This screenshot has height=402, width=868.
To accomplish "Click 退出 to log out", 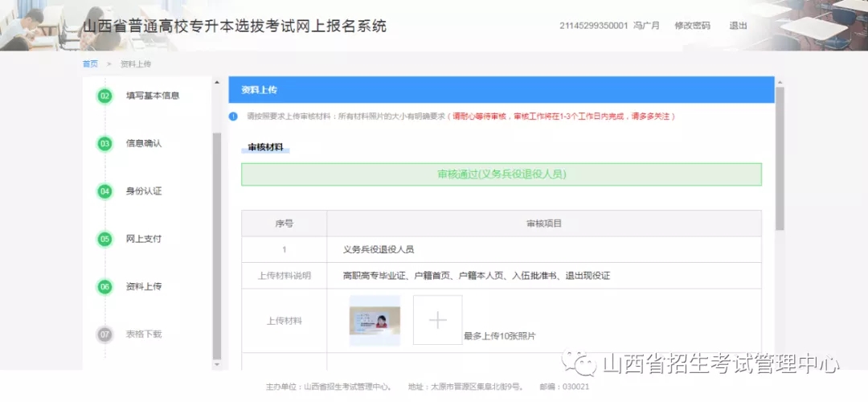I will click(738, 26).
